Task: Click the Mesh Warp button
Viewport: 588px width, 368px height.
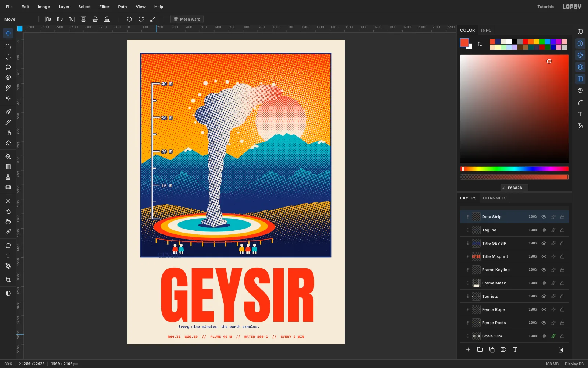Action: point(187,19)
